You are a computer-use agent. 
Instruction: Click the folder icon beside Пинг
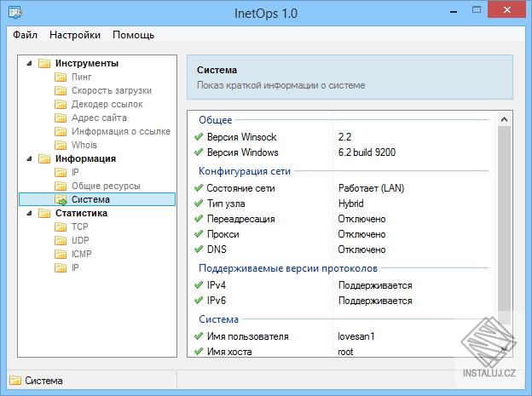[x=61, y=77]
